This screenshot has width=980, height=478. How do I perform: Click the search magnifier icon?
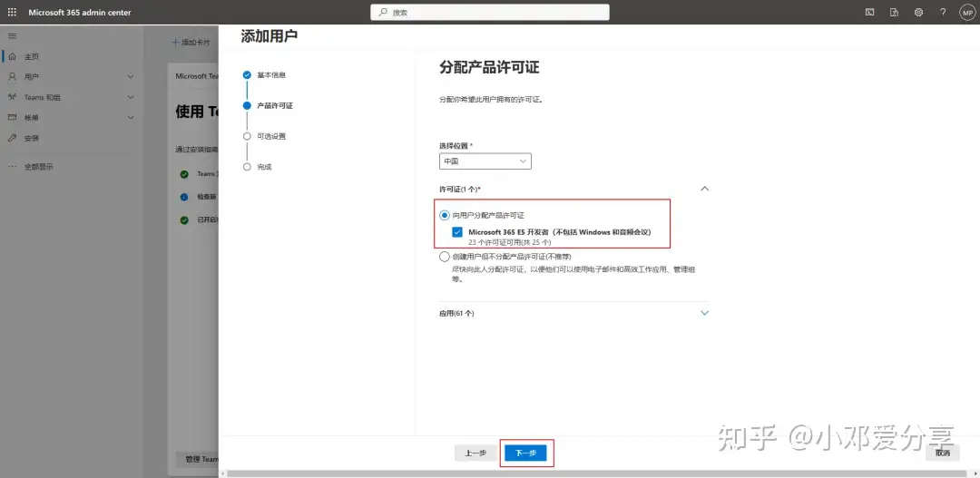click(383, 13)
